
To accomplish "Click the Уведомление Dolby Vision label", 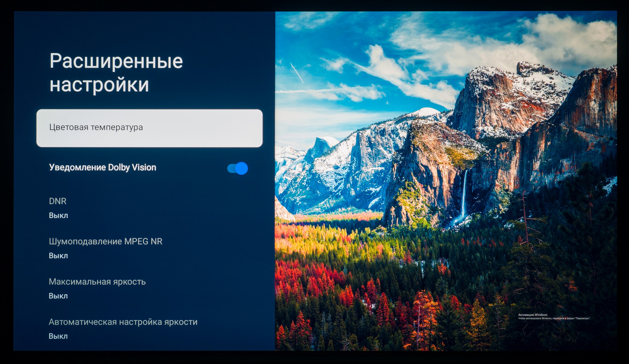I will (103, 167).
